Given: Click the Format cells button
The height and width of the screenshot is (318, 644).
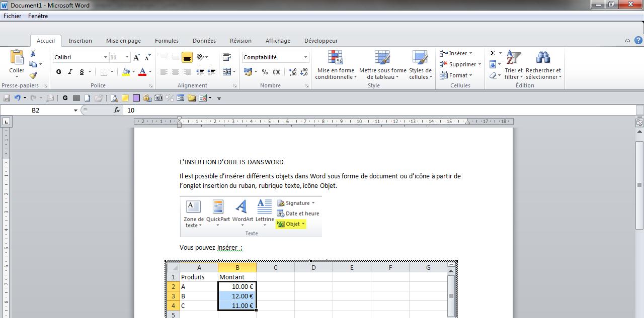Looking at the screenshot, I should [x=456, y=75].
